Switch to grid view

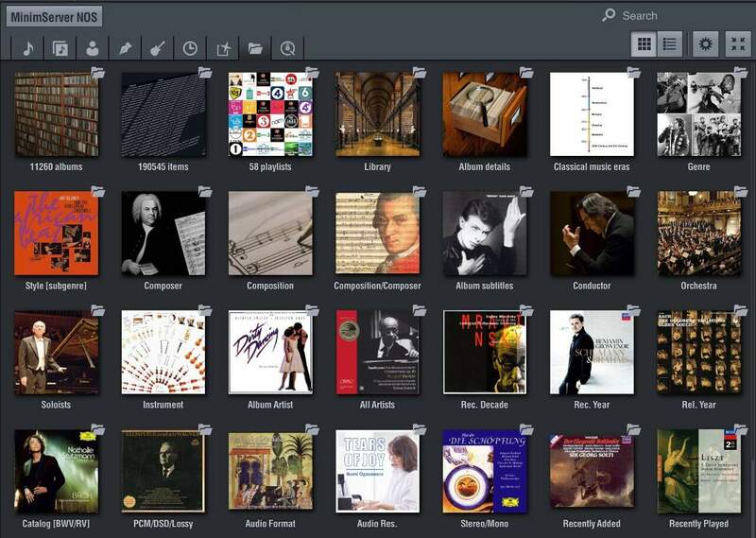[644, 43]
